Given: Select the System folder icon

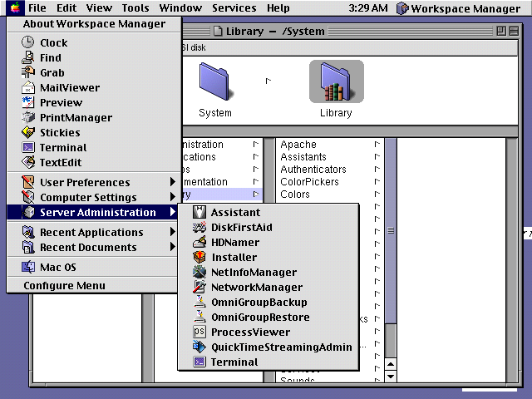Looking at the screenshot, I should pyautogui.click(x=215, y=81).
